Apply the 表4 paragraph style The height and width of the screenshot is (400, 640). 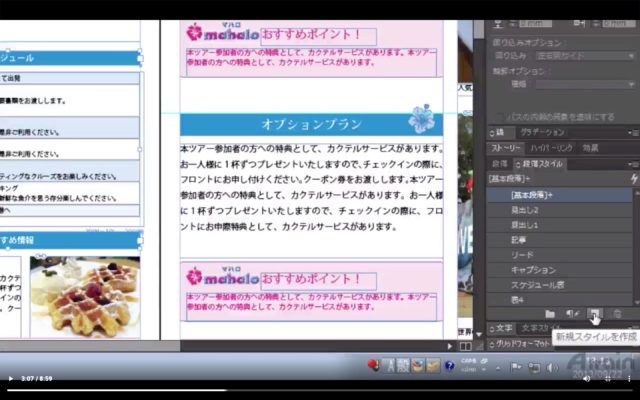coord(560,300)
